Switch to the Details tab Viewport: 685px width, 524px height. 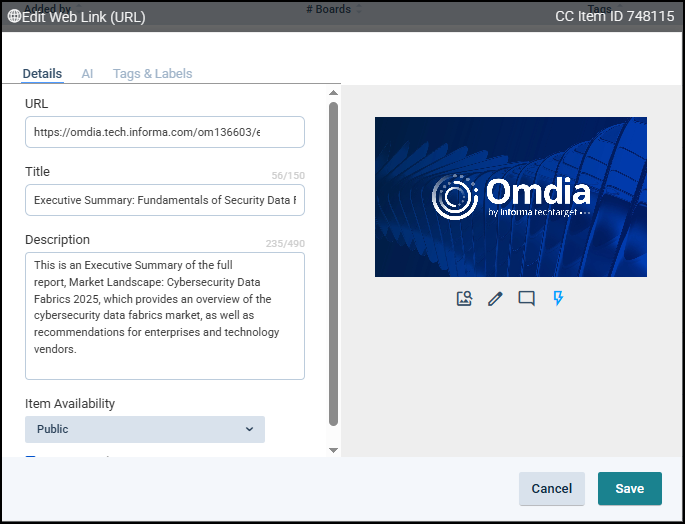coord(42,74)
